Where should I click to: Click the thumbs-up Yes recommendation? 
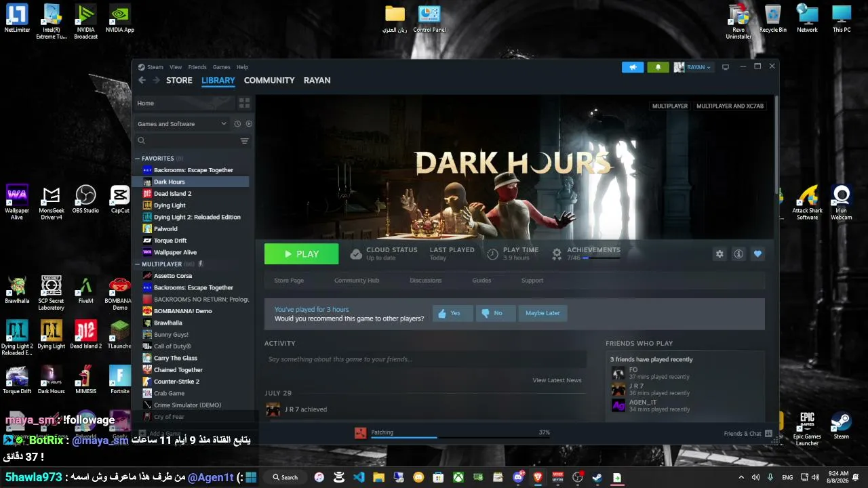click(452, 313)
